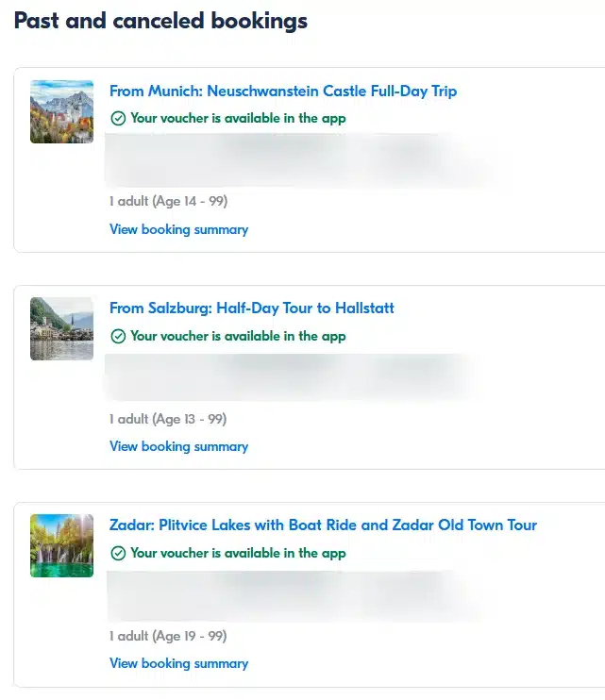Image resolution: width=605 pixels, height=700 pixels.
Task: View booking summary for the Neuschwanstein trip
Action: coord(178,229)
